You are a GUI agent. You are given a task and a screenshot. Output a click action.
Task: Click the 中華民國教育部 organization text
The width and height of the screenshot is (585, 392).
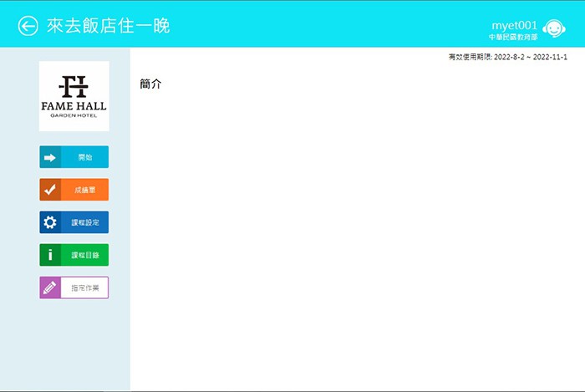512,38
